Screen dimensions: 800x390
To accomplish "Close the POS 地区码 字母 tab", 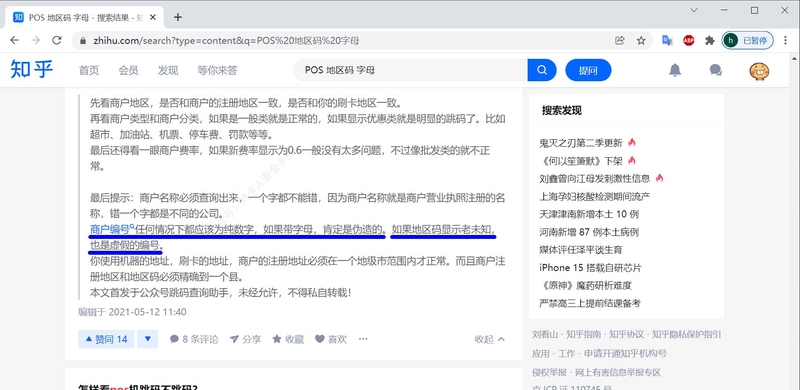I will pyautogui.click(x=154, y=17).
